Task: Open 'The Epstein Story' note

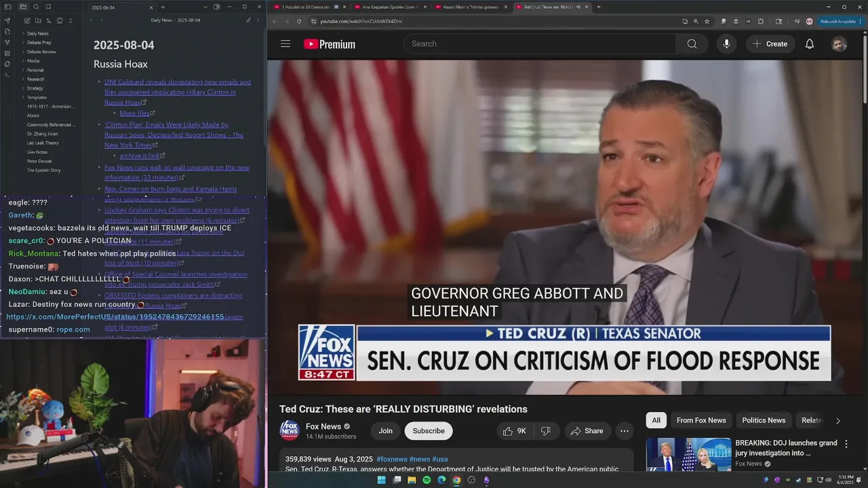Action: pyautogui.click(x=43, y=170)
